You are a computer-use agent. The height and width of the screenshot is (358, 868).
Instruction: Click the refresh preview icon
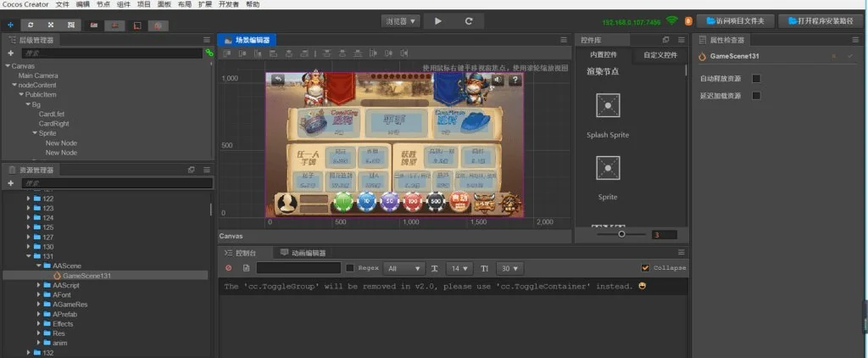click(x=469, y=20)
